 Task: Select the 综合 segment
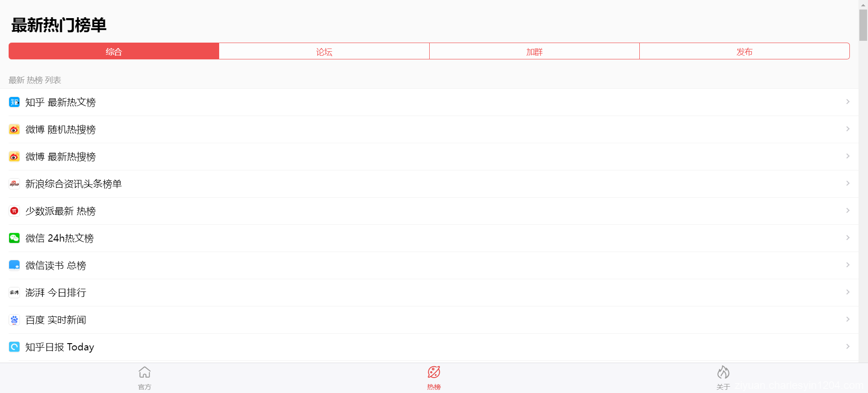tap(114, 51)
